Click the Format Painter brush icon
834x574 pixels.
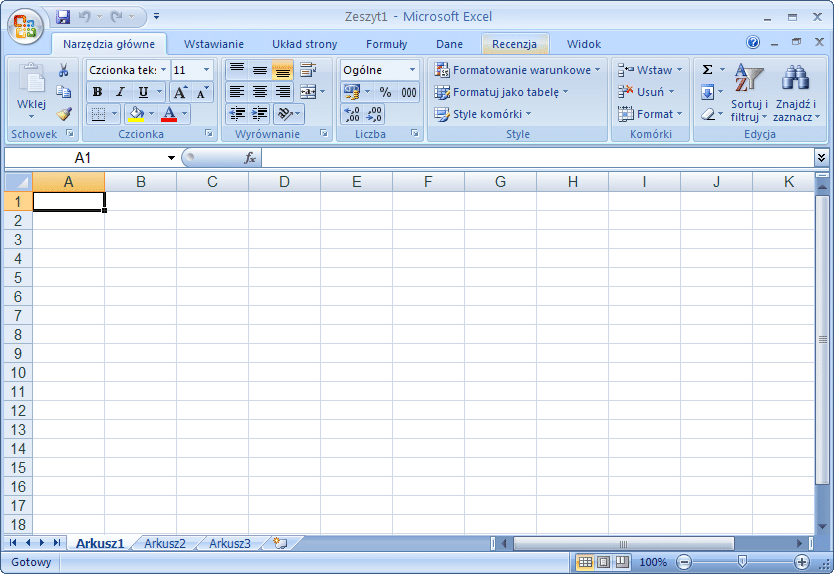(x=64, y=114)
